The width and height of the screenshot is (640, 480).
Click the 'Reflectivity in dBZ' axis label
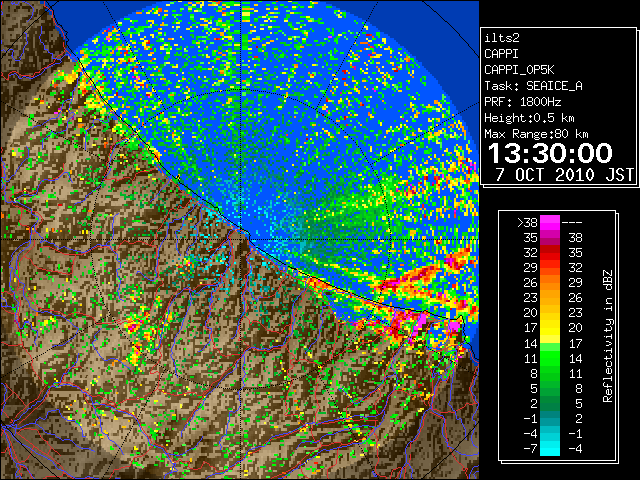point(607,336)
